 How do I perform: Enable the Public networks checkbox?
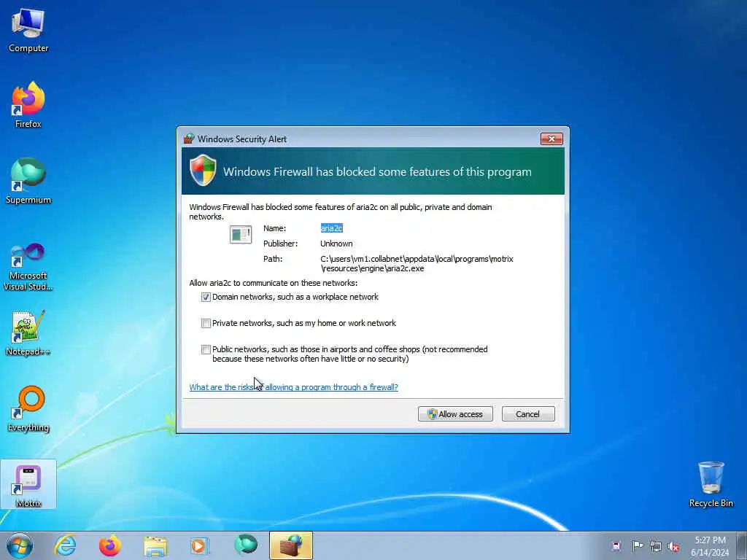pyautogui.click(x=206, y=349)
